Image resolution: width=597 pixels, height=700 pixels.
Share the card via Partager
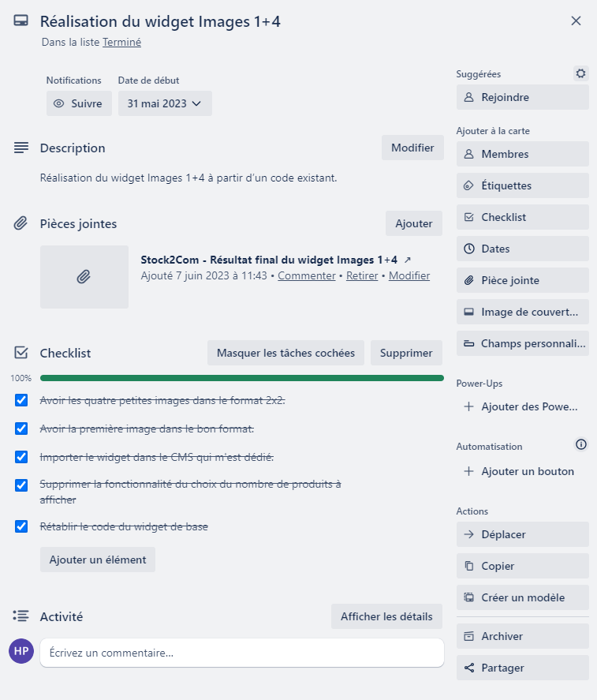pos(522,668)
